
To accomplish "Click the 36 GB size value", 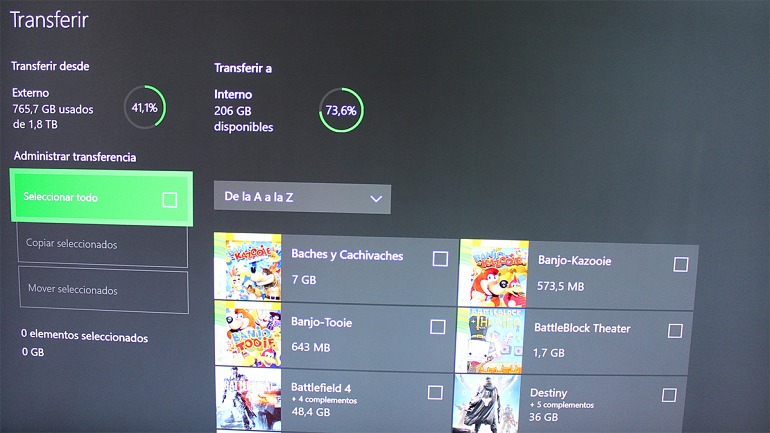I will click(x=543, y=417).
